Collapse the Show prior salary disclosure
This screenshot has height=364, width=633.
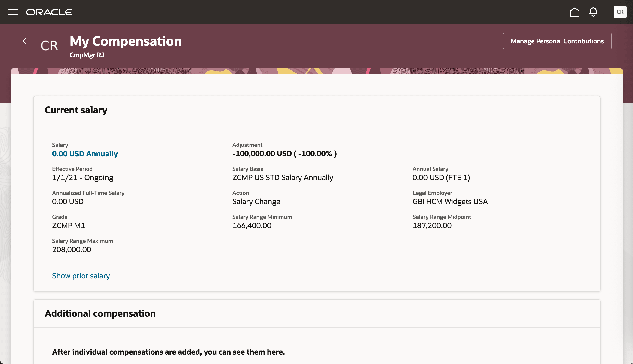pos(81,276)
